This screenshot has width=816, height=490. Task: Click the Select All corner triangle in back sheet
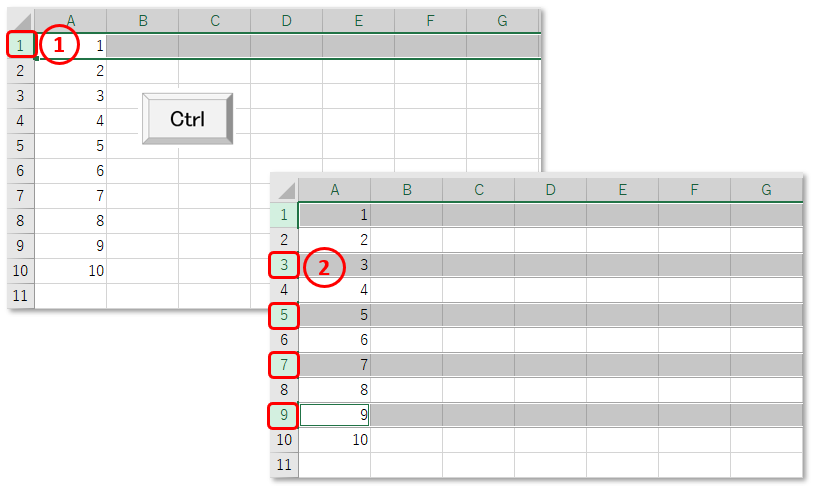tap(21, 21)
